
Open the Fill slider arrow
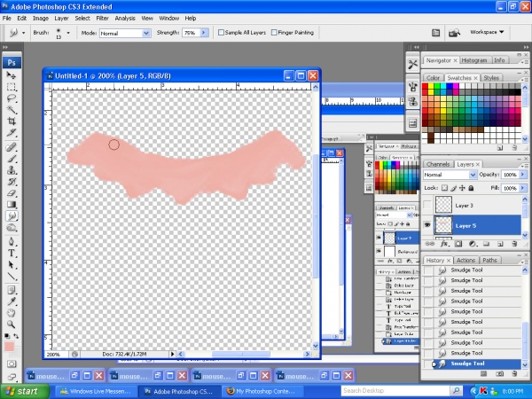point(522,188)
